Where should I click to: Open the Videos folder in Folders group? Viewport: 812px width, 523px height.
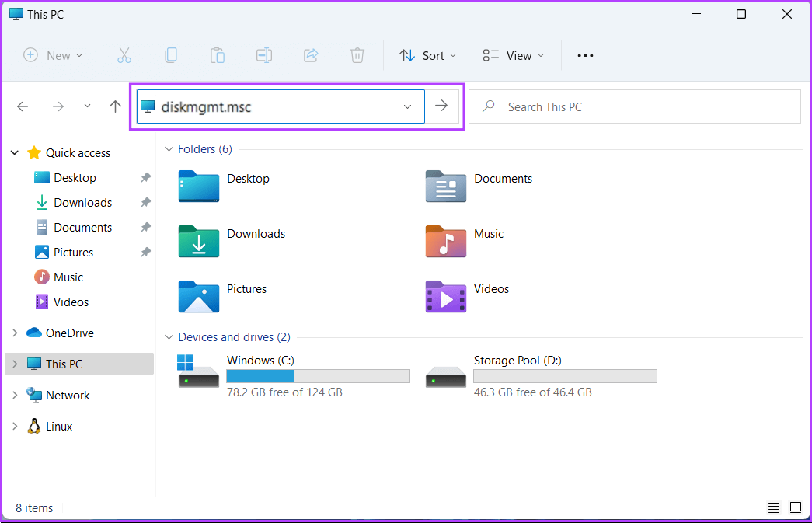pos(446,297)
